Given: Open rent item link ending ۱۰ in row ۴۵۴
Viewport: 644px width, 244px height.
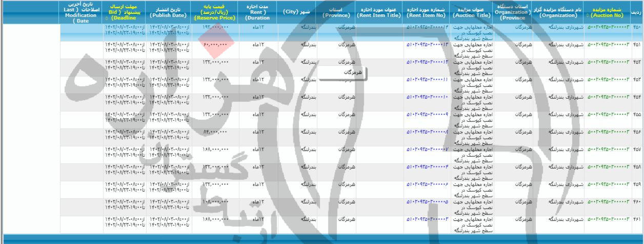Looking at the screenshot, I should [x=428, y=98].
